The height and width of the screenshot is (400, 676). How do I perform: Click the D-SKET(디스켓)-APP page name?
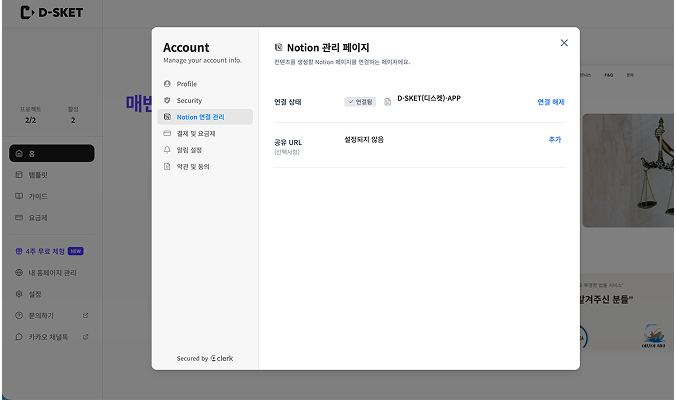point(428,98)
